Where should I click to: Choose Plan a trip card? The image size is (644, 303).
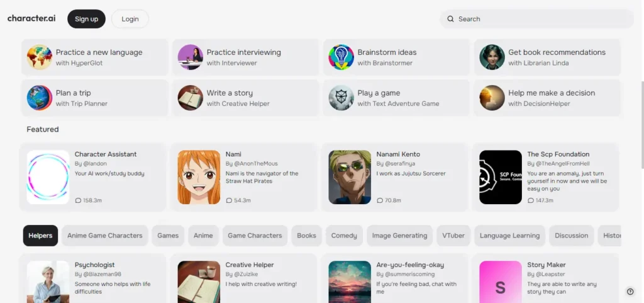tap(95, 98)
